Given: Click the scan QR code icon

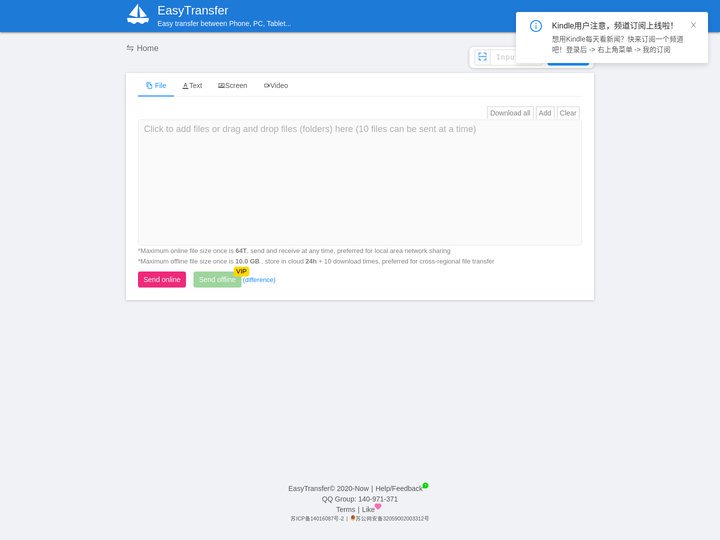Looking at the screenshot, I should tap(482, 56).
